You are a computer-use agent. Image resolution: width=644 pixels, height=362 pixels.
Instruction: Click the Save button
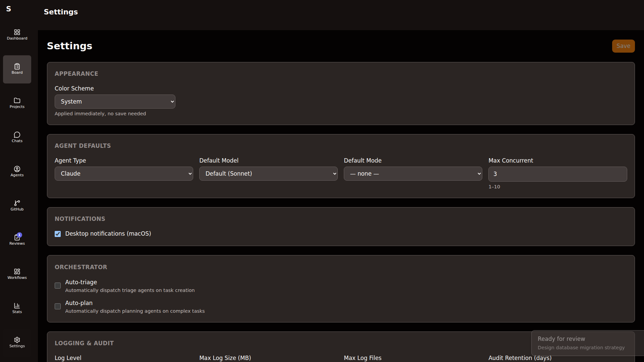coord(623,46)
